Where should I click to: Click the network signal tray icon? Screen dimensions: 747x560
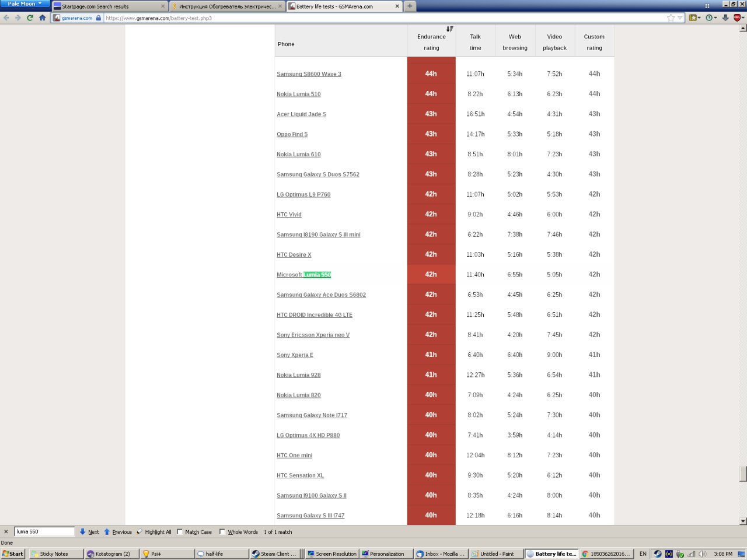(692, 554)
